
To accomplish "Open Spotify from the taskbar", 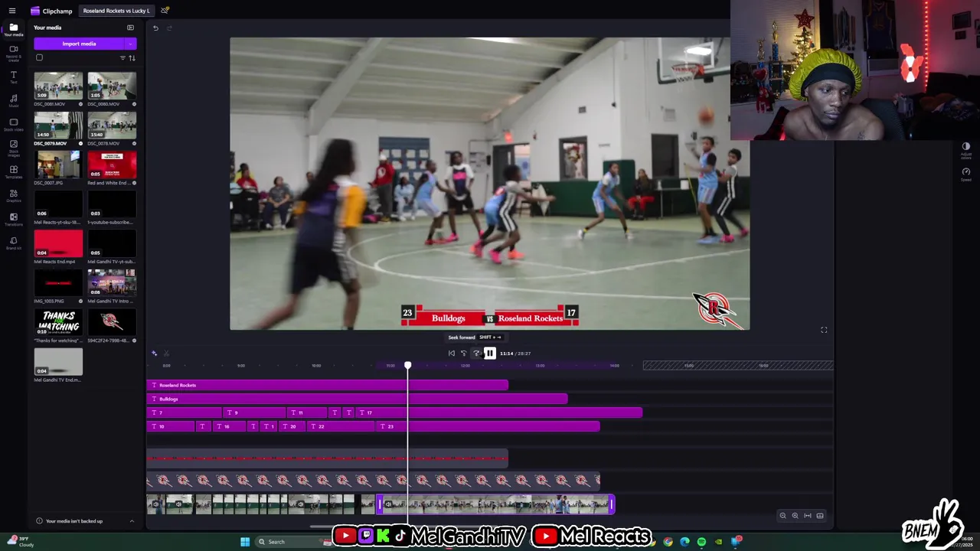I will [701, 542].
